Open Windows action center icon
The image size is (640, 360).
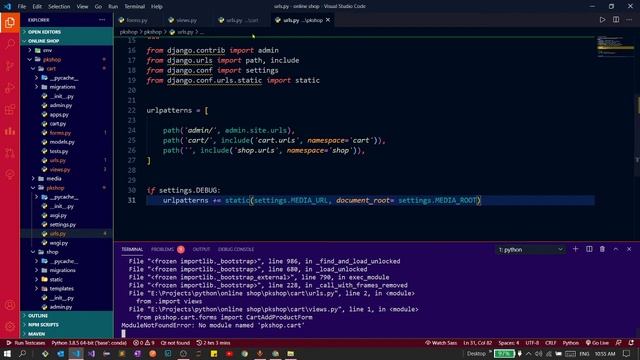point(627,354)
